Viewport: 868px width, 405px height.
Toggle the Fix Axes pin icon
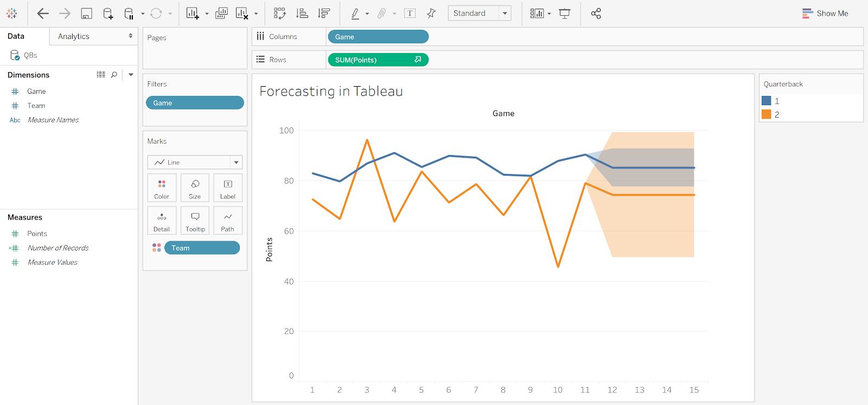coord(431,14)
